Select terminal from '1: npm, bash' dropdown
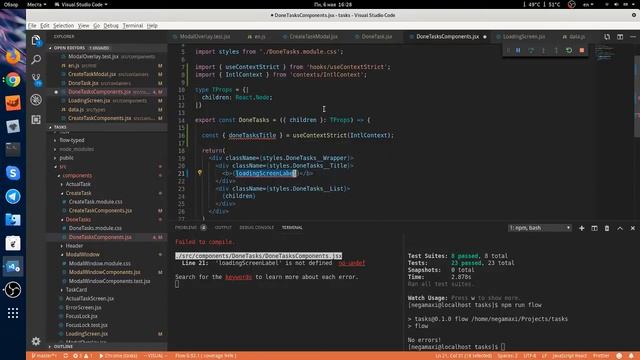 click(540, 228)
